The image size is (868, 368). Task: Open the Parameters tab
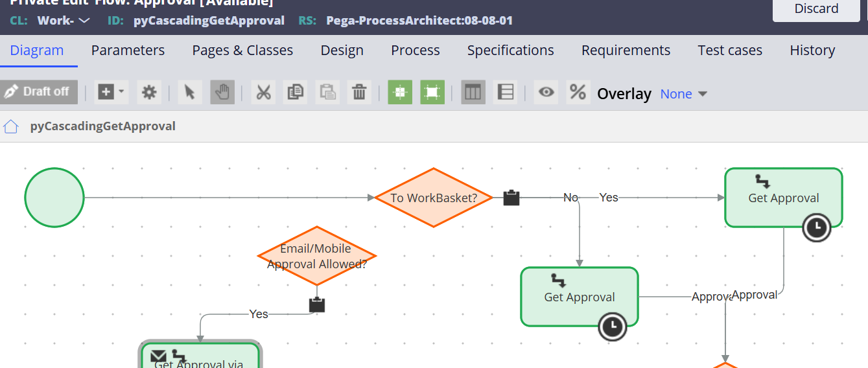click(x=128, y=51)
